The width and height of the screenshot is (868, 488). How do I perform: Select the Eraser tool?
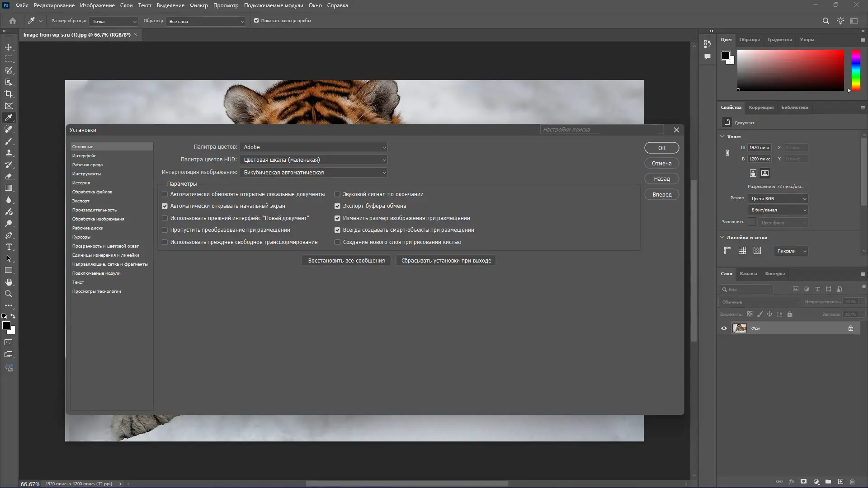(9, 177)
